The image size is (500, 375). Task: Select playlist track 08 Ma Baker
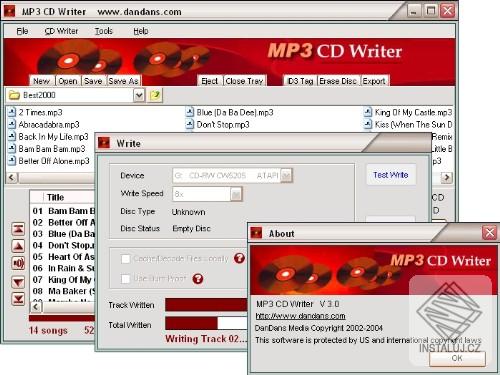click(64, 291)
